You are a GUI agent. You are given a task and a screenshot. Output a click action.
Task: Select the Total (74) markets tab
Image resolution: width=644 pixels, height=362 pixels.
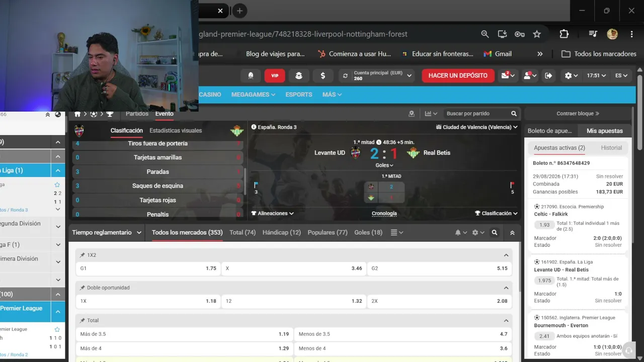click(x=243, y=233)
